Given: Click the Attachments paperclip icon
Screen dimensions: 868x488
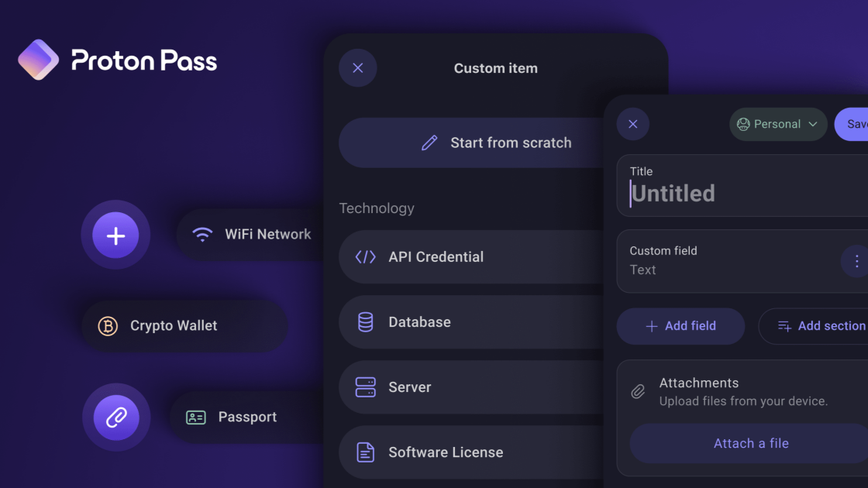Looking at the screenshot, I should [x=639, y=392].
